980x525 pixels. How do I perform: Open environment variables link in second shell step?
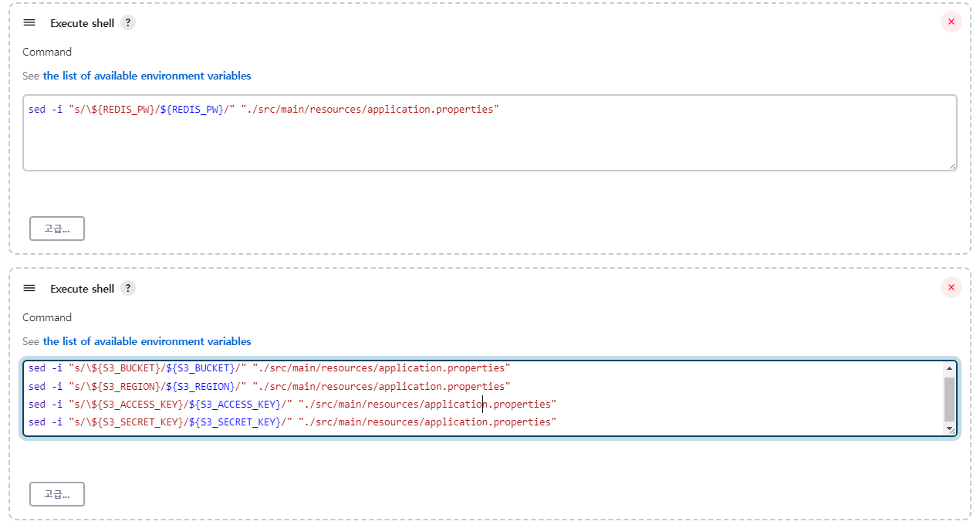pyautogui.click(x=147, y=341)
